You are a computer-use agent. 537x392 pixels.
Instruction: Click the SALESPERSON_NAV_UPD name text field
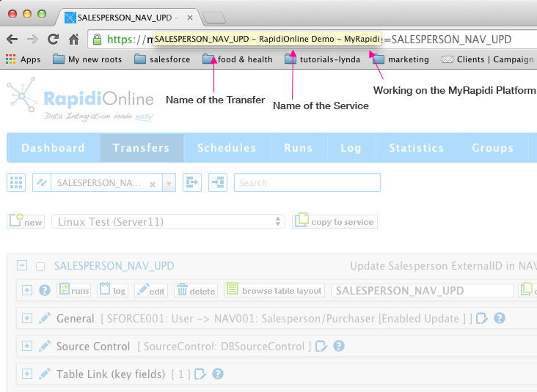(423, 290)
